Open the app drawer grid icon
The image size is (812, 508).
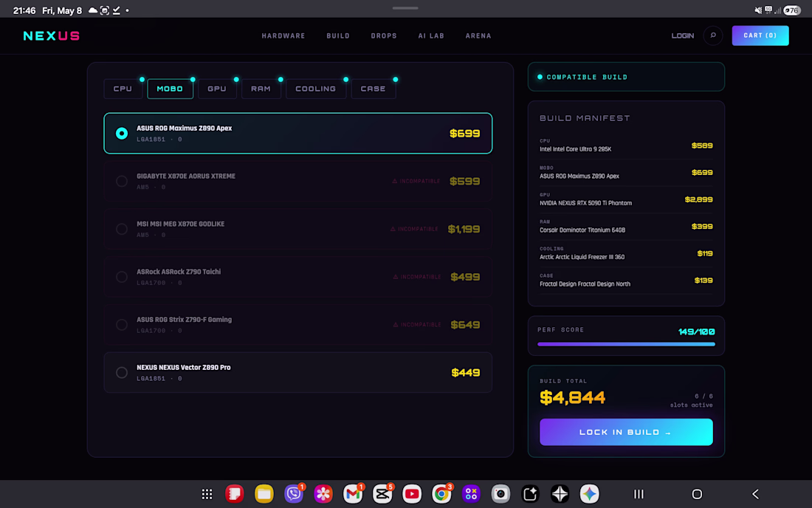[207, 494]
